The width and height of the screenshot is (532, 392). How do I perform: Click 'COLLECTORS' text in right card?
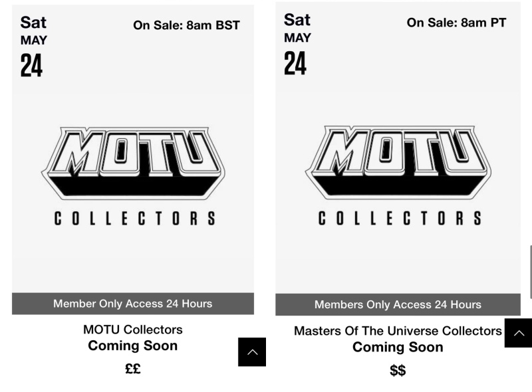pyautogui.click(x=400, y=218)
